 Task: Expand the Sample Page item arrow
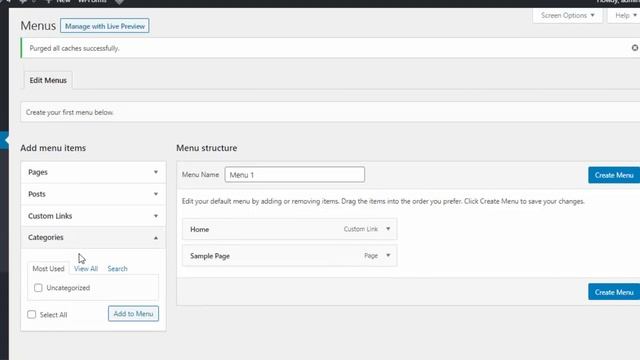coord(388,256)
